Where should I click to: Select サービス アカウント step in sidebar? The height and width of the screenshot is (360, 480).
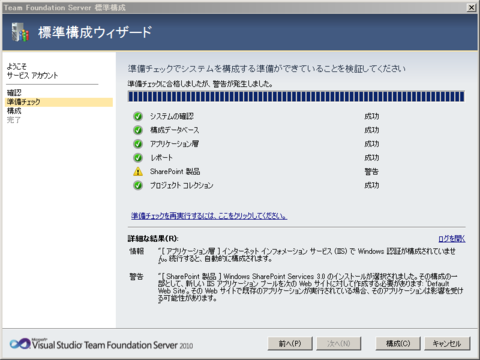pos(32,76)
